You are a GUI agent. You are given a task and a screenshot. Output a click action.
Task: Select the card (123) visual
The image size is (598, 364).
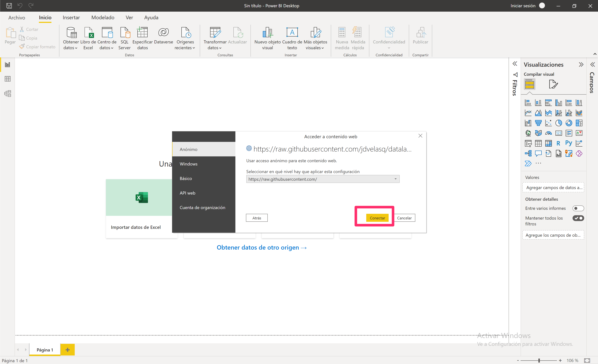558,133
